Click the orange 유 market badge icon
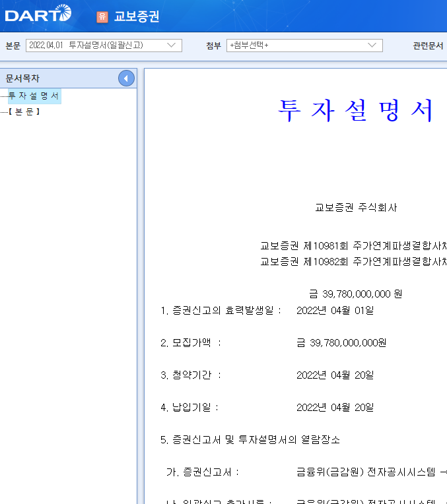 [102, 16]
